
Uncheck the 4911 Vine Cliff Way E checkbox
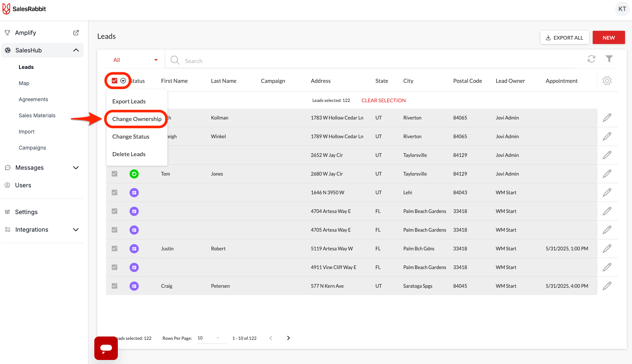coord(115,267)
